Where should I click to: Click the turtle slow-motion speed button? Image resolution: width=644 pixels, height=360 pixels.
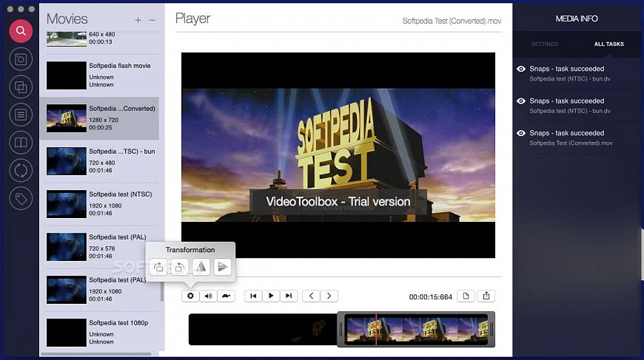pyautogui.click(x=227, y=296)
